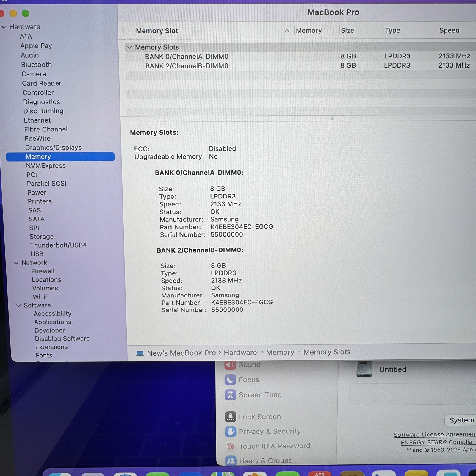Click the green zoom window button
The image size is (476, 476).
click(x=25, y=13)
